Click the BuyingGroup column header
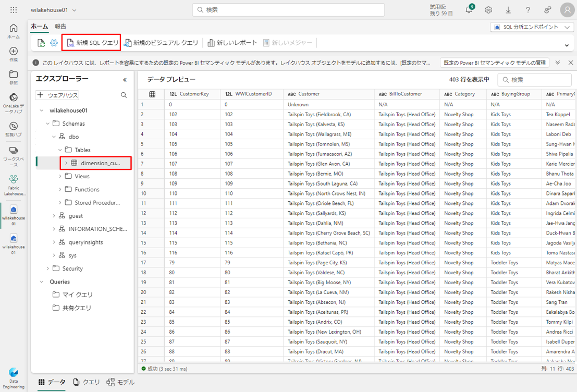Screen dimensions: 577x392 (x=514, y=94)
